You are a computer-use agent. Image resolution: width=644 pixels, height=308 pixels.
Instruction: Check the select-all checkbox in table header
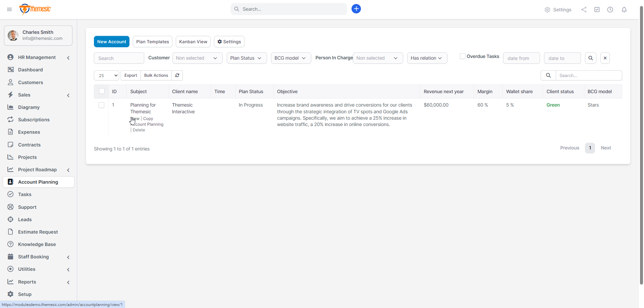(x=102, y=91)
